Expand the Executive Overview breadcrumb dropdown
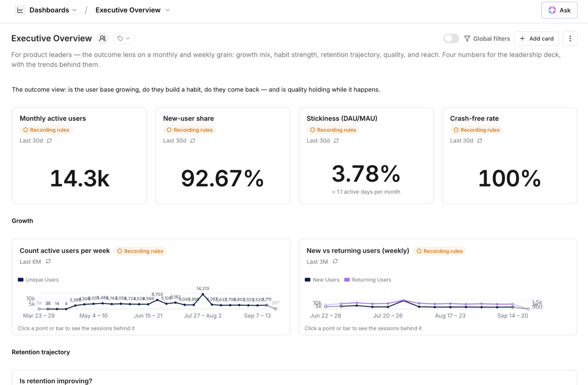The width and height of the screenshot is (588, 385). [133, 10]
